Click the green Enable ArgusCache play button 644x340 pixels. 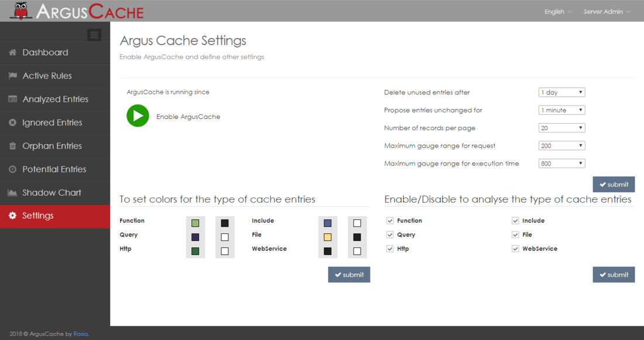[x=138, y=115]
